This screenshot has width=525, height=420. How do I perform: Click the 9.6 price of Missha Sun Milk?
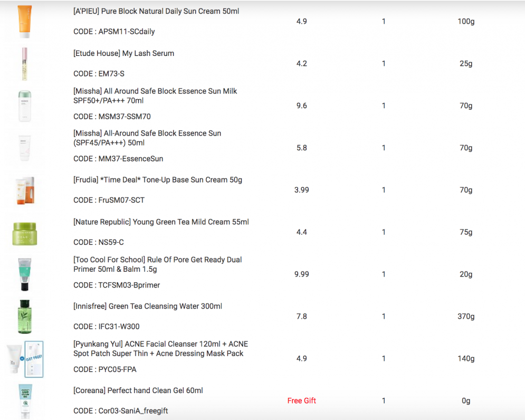click(302, 106)
